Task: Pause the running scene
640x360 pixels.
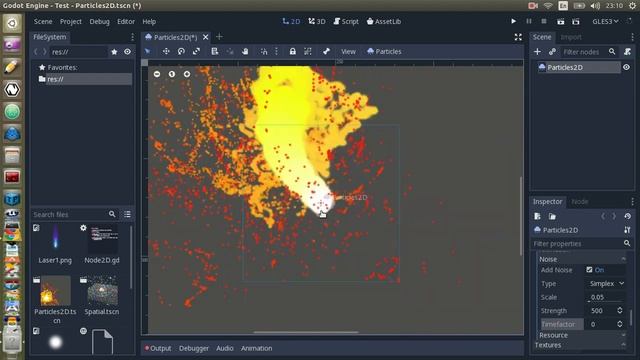Action: coord(529,21)
